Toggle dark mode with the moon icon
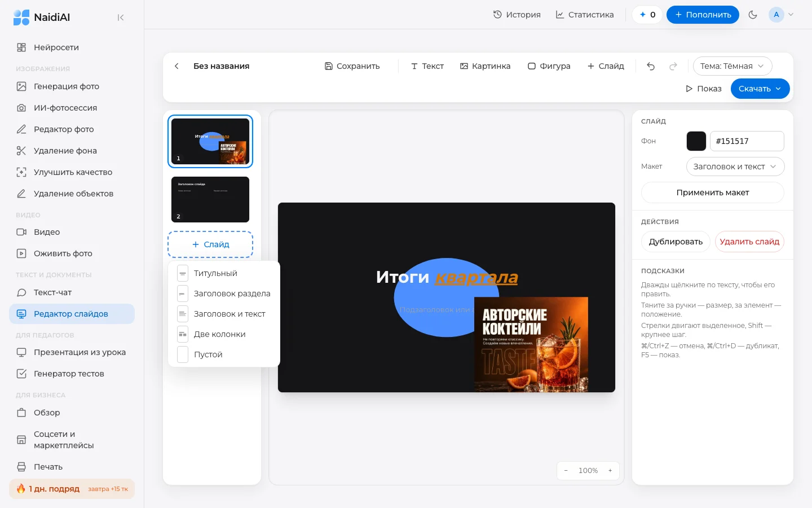812x508 pixels. pos(753,15)
